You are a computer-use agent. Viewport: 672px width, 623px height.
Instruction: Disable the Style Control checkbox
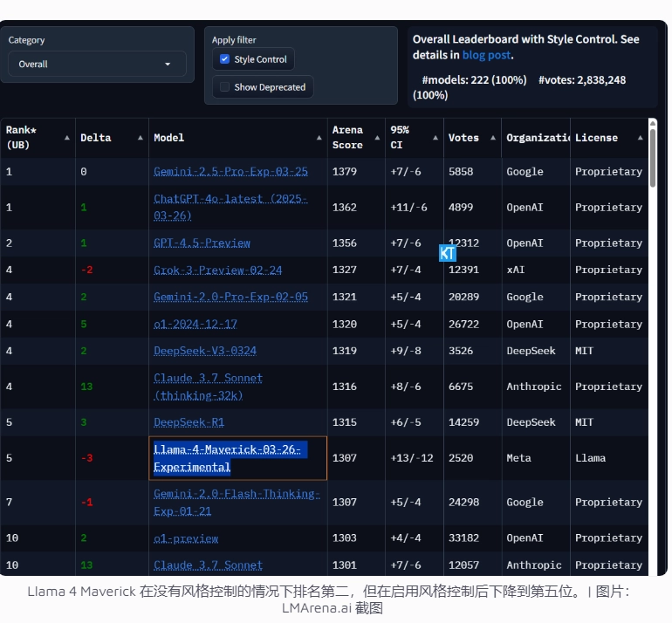point(224,59)
